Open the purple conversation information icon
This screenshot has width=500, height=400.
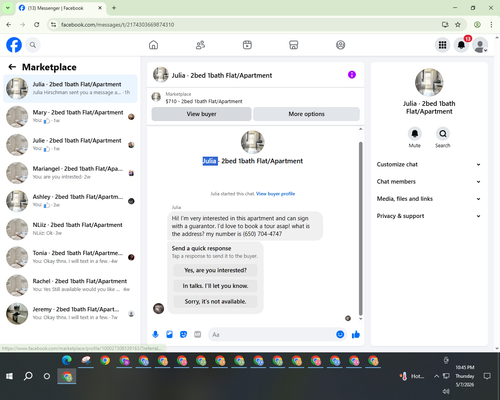352,75
